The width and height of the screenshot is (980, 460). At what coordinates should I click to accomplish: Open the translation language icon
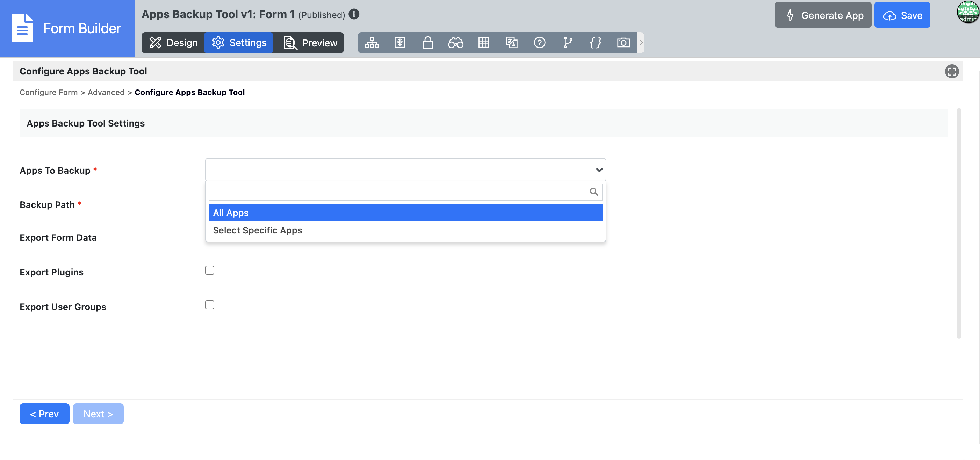click(x=511, y=43)
